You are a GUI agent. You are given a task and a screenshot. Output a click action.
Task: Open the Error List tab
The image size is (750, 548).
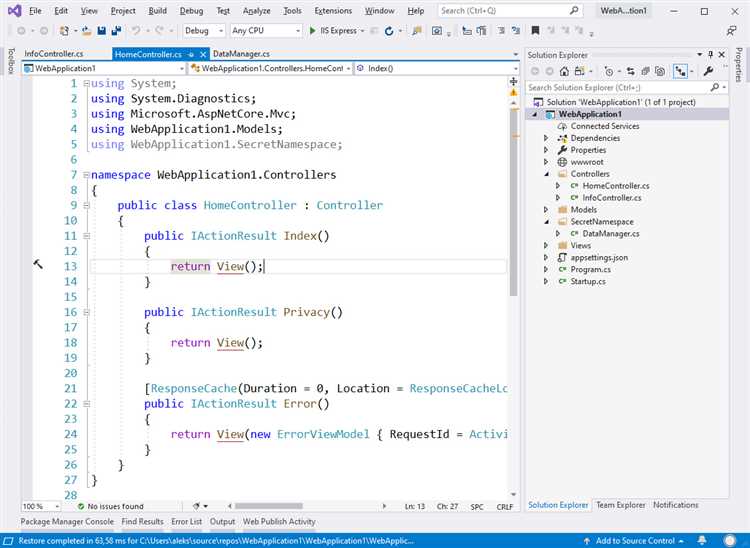click(x=187, y=521)
